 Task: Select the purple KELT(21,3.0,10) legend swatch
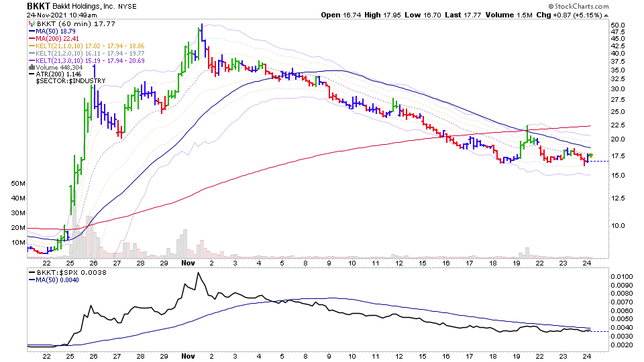(32, 61)
